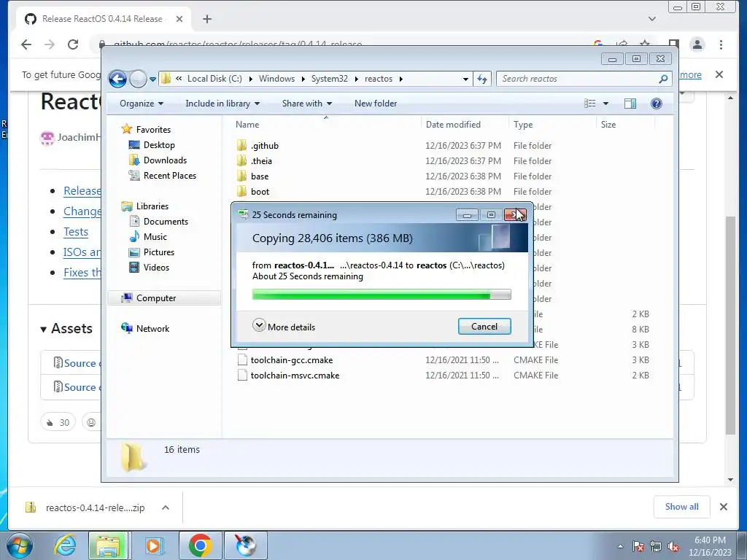Click the Explorer forward navigation arrow

coord(138,79)
